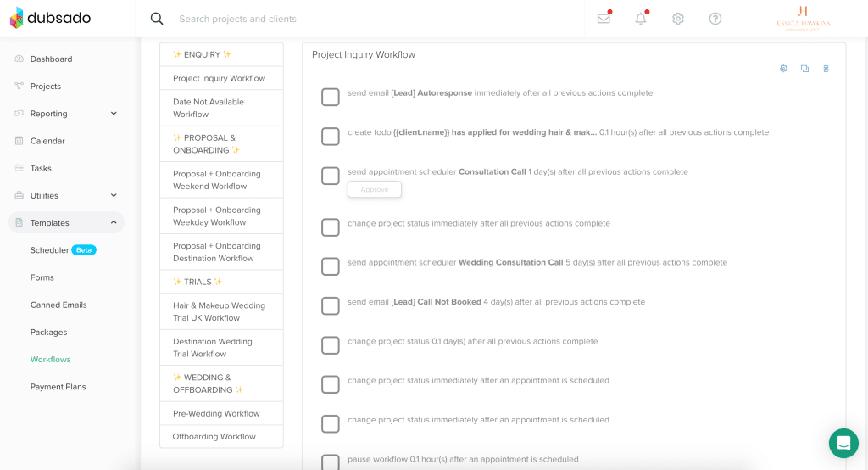Screen dimensions: 868x470
Task: Collapse the Templates menu chevron
Action: coord(114,222)
